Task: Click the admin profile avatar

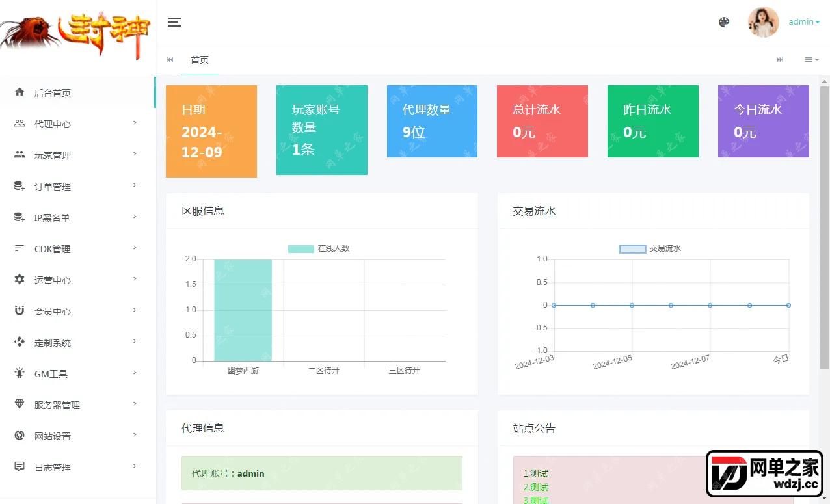Action: [x=764, y=22]
